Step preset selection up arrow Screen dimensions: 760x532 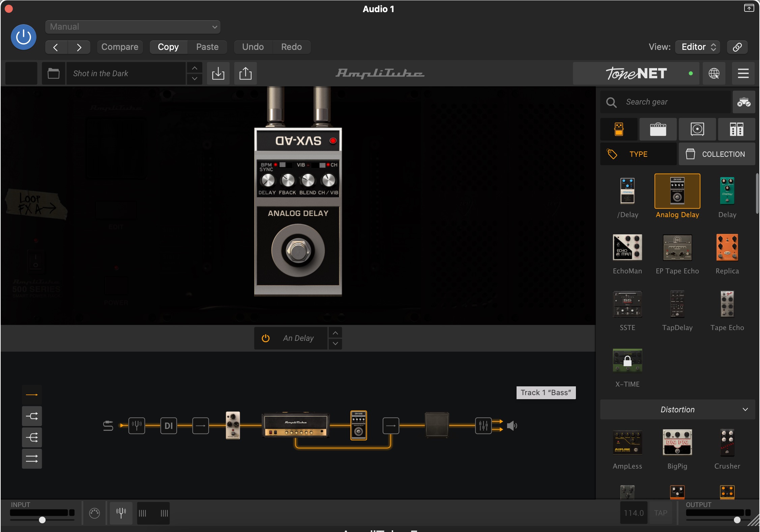(x=195, y=68)
